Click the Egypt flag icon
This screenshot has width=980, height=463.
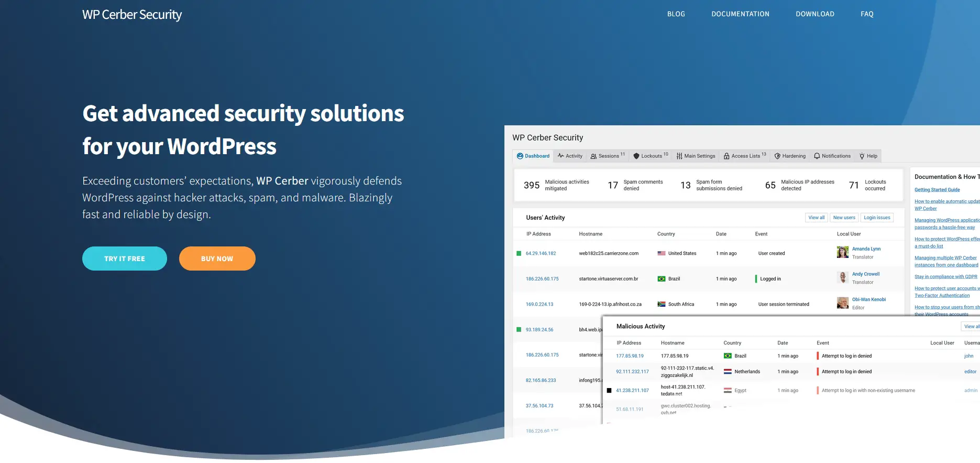(x=728, y=391)
